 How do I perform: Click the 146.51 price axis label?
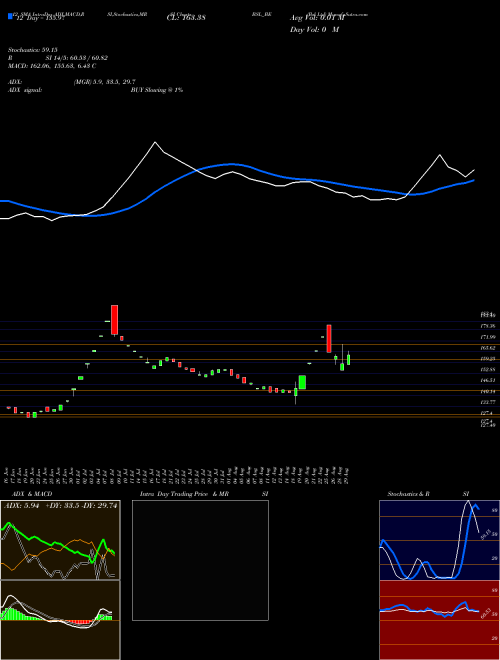[489, 381]
